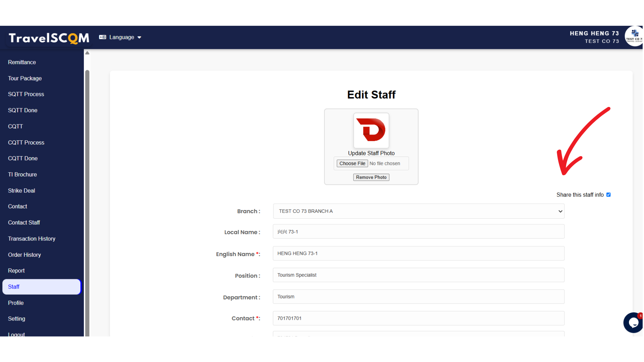Click the Remove Photo button
644x362 pixels.
pyautogui.click(x=371, y=177)
